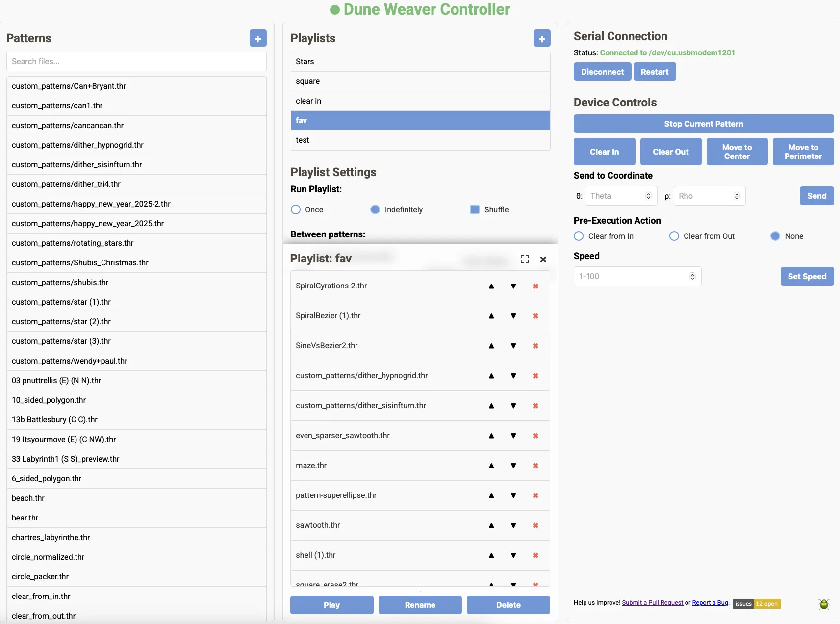Open the Report a Bug link
This screenshot has width=840, height=624.
pos(710,603)
